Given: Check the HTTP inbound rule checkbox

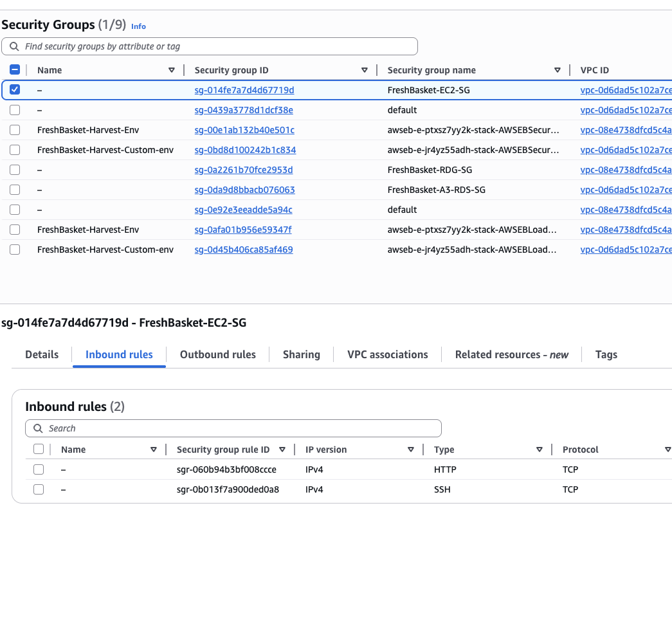Looking at the screenshot, I should pos(39,469).
